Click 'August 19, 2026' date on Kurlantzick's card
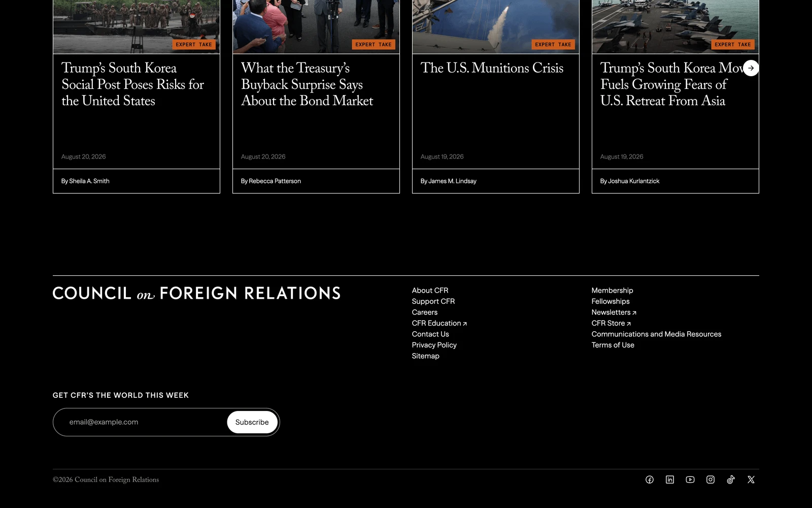This screenshot has width=812, height=508. click(x=622, y=157)
